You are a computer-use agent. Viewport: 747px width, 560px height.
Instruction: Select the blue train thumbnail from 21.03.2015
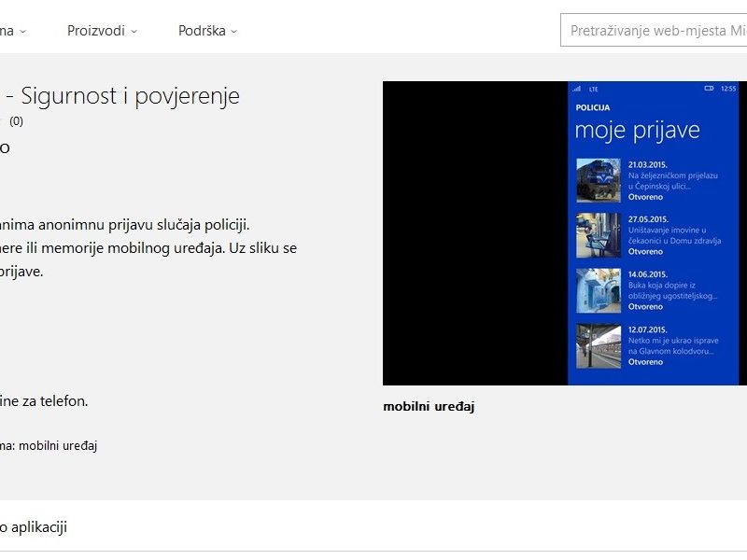pyautogui.click(x=598, y=180)
